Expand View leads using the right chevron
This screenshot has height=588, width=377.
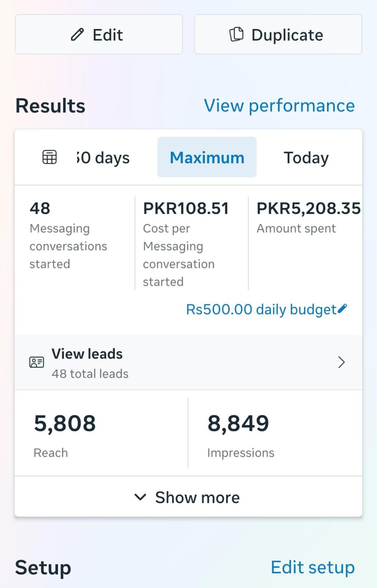341,362
